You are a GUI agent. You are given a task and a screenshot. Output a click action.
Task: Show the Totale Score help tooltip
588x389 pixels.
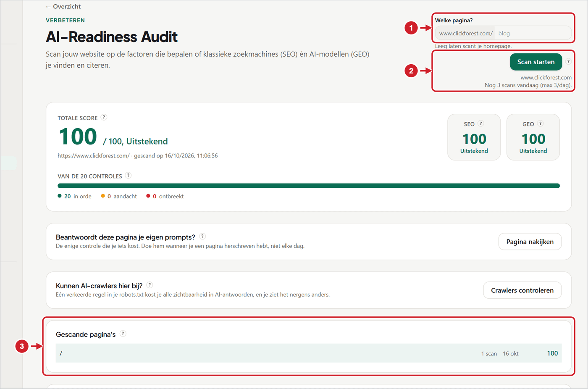(104, 117)
